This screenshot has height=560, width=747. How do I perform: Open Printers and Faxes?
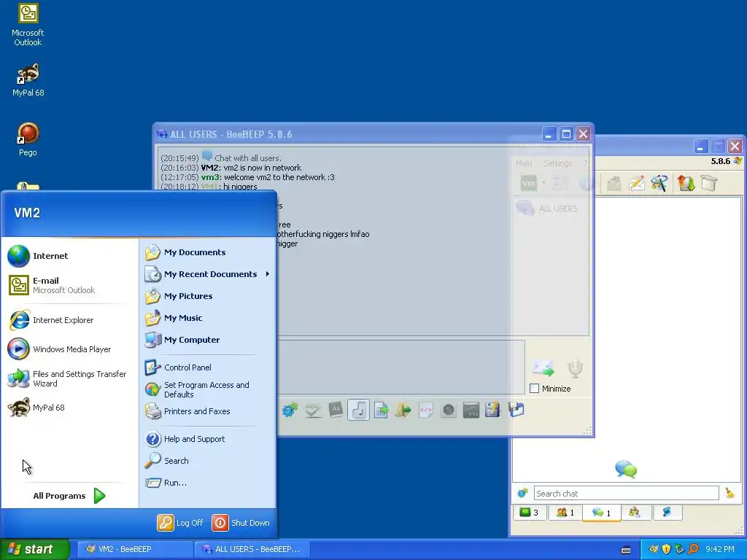tap(208, 411)
